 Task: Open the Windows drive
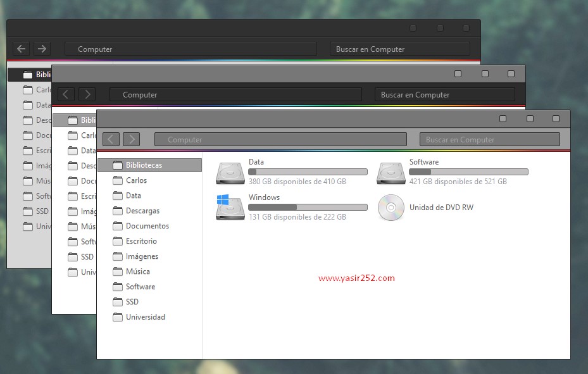pos(264,197)
